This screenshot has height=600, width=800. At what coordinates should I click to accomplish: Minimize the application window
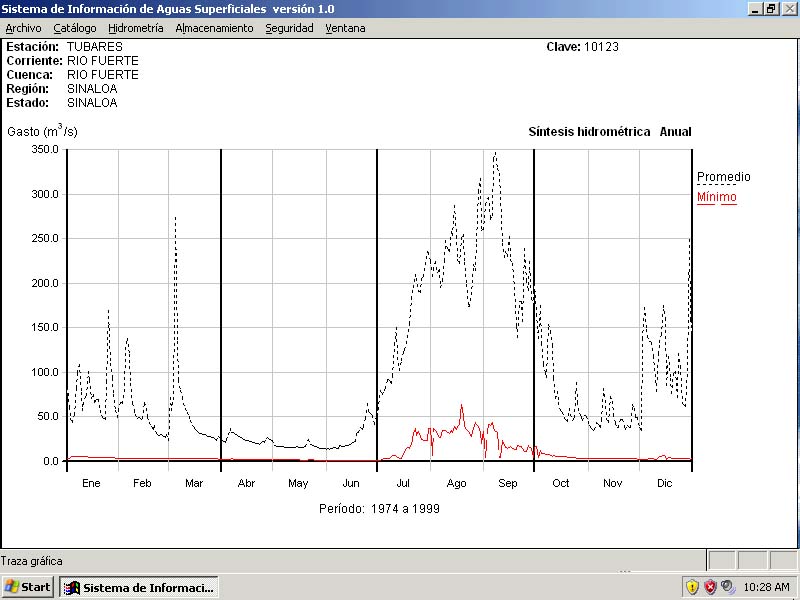click(755, 8)
